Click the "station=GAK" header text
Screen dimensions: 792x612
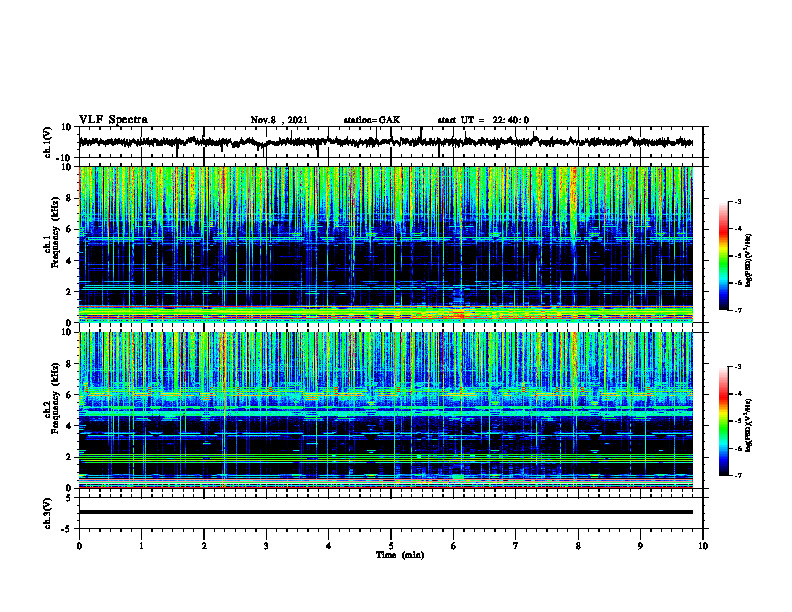click(372, 120)
